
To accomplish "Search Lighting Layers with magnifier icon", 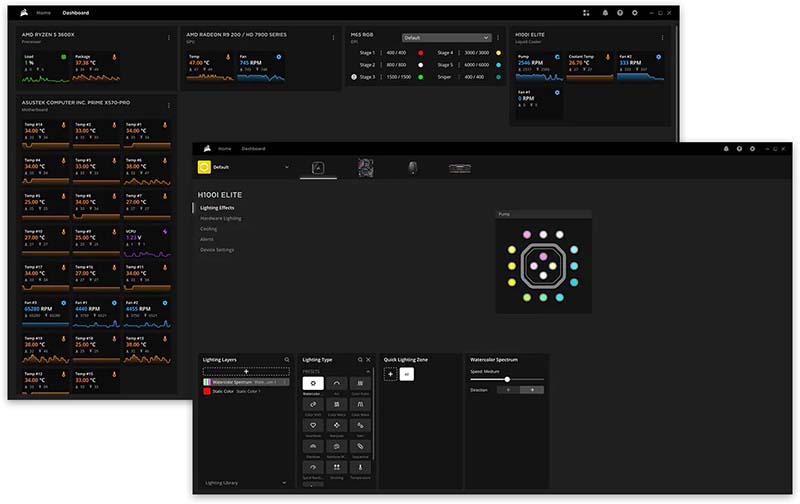I will click(287, 360).
